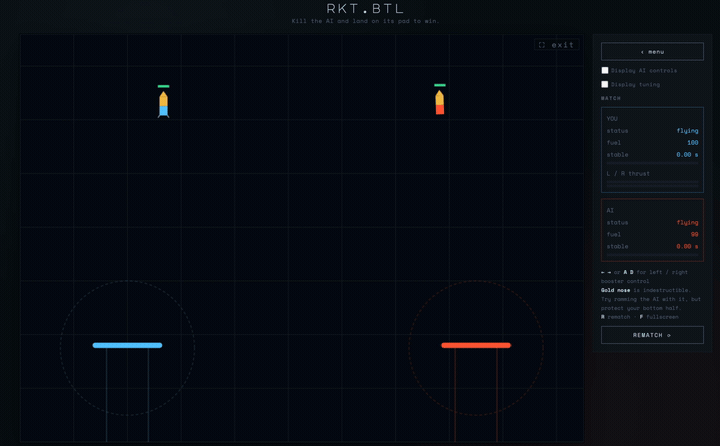This screenshot has height=446, width=720.
Task: Click the green health bar above red rocket
Action: pos(440,85)
